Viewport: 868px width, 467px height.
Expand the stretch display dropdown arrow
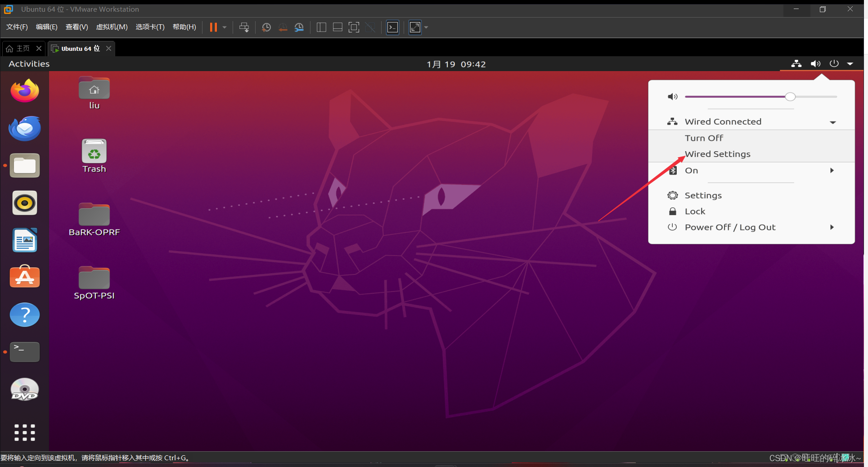point(426,27)
